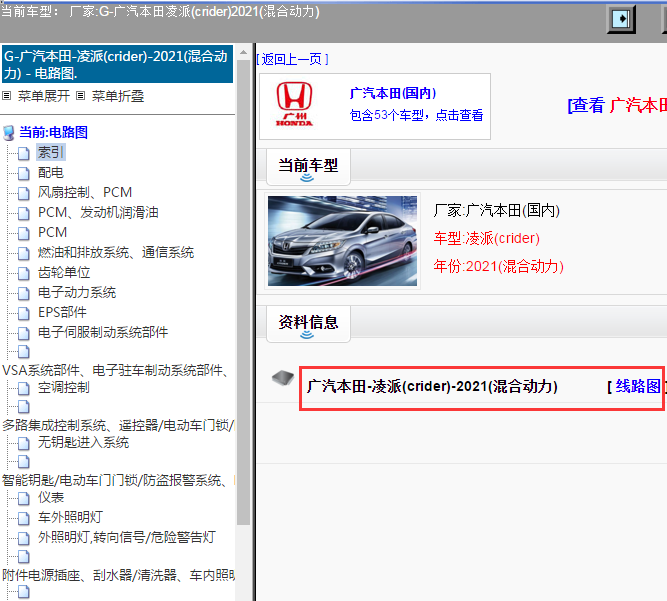Image resolution: width=667 pixels, height=601 pixels.
Task: Click the sidebar title G-广汽本田-凌派 电路图 header
Action: pyautogui.click(x=117, y=64)
